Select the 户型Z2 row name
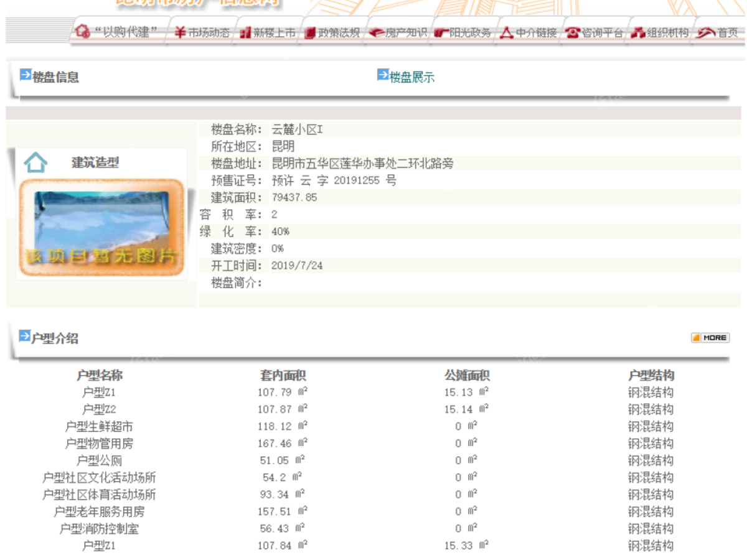This screenshot has width=747, height=560. pos(100,409)
